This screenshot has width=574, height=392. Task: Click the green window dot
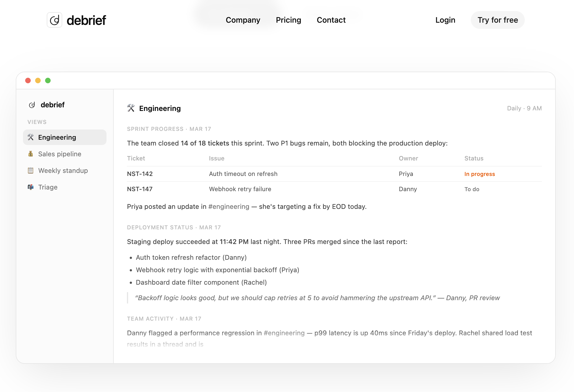48,81
